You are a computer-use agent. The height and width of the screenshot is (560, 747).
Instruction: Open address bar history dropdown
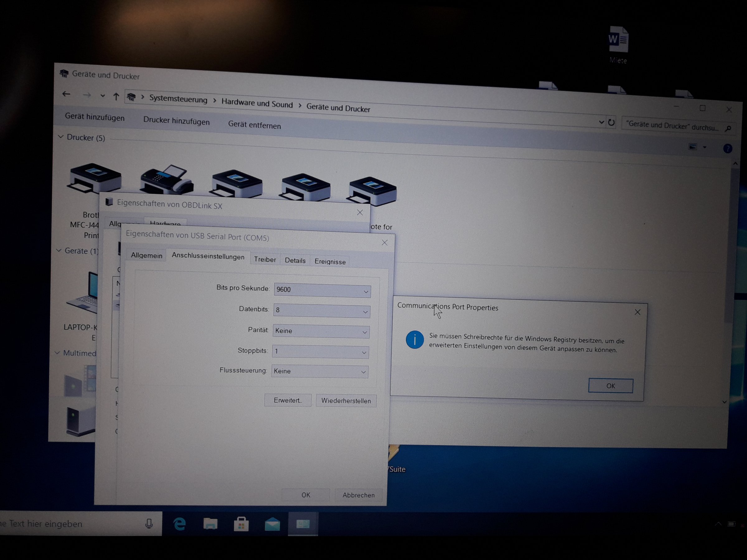[x=601, y=122]
